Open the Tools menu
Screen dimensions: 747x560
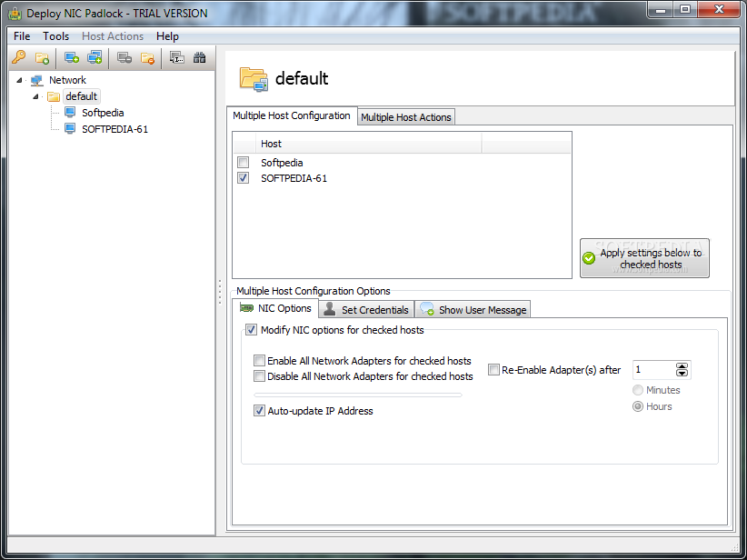[x=55, y=36]
